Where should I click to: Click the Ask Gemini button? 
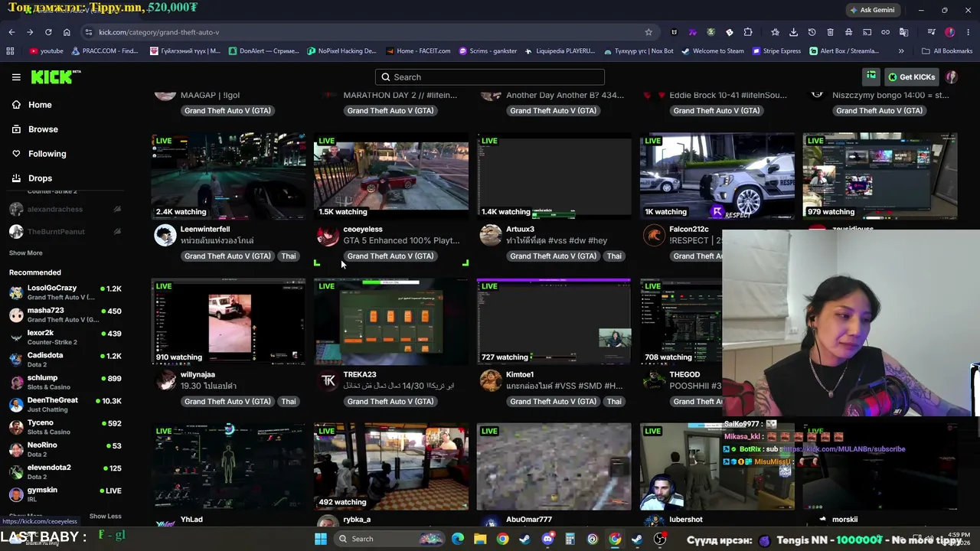tap(871, 10)
